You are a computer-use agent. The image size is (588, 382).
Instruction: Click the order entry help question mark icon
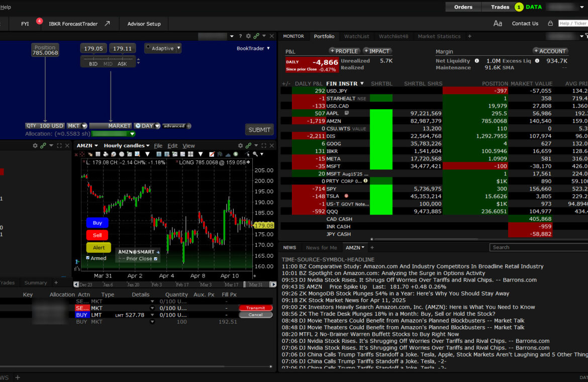(x=240, y=36)
